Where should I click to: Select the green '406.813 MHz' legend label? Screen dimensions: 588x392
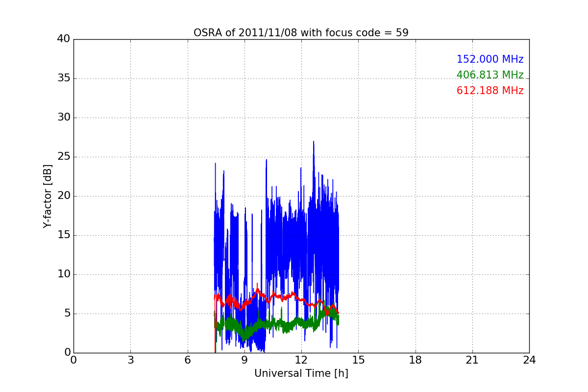pos(490,75)
